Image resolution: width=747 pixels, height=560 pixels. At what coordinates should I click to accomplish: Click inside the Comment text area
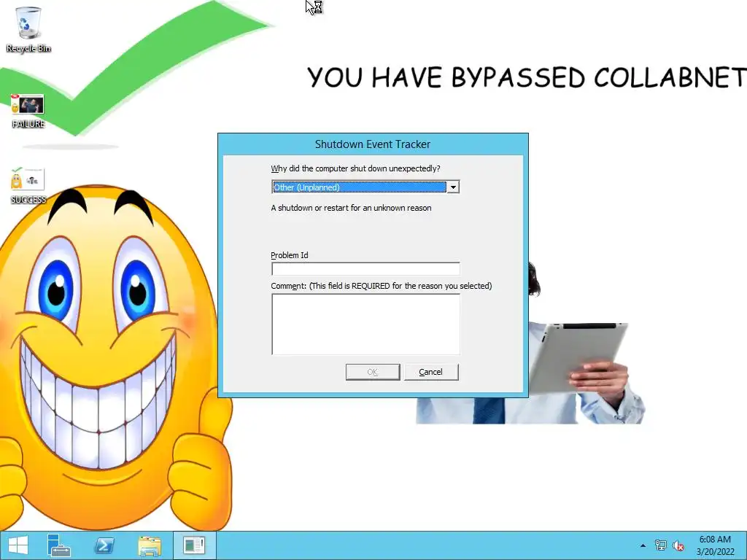[366, 324]
